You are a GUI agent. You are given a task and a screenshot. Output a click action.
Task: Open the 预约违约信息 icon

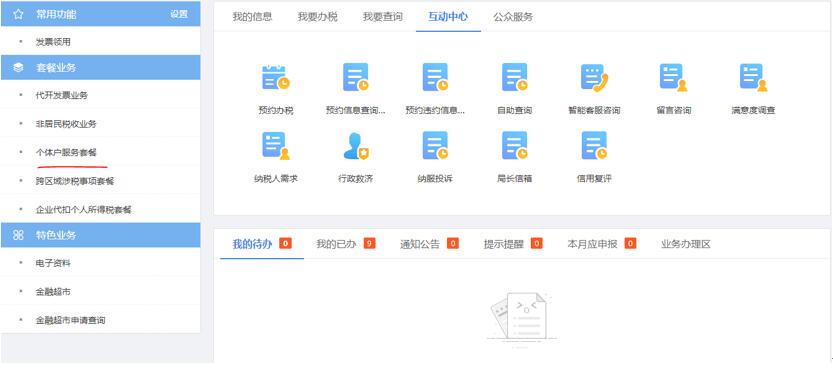(435, 78)
